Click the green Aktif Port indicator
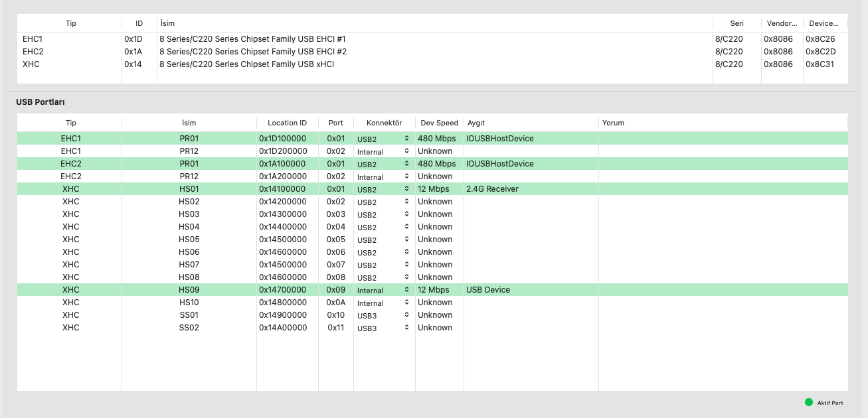The height and width of the screenshot is (418, 868). click(x=808, y=402)
